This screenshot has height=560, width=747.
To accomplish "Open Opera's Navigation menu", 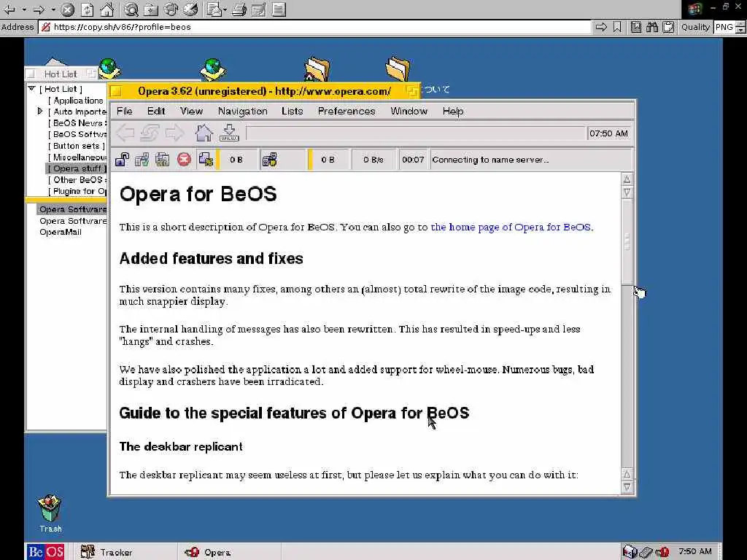I will (x=242, y=111).
